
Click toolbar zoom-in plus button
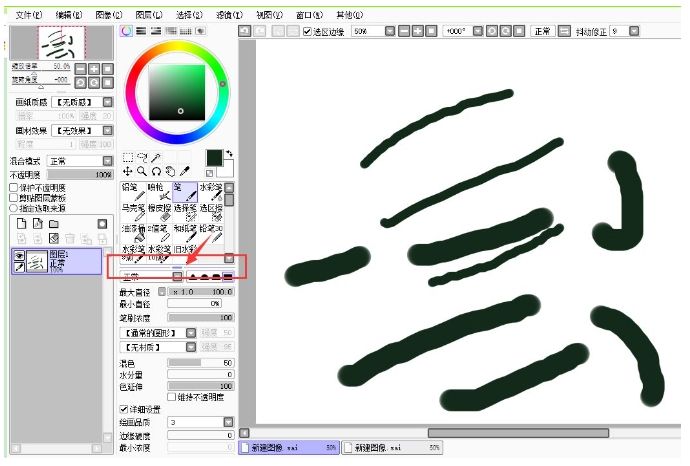(418, 31)
